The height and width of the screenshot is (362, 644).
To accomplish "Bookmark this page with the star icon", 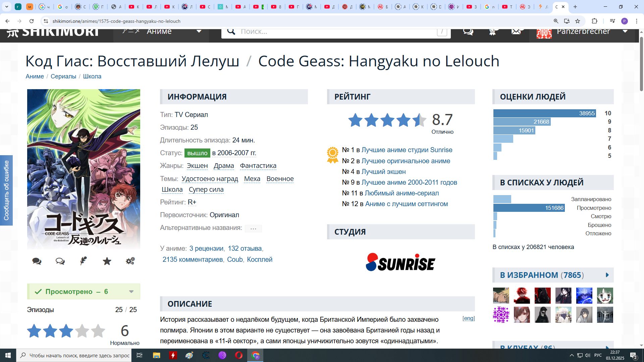I will click(x=578, y=21).
